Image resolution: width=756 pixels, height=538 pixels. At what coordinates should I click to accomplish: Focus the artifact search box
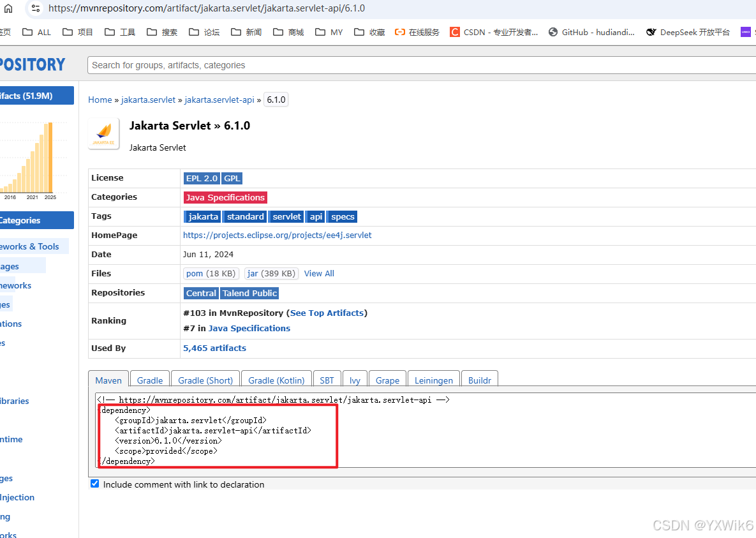(x=422, y=65)
